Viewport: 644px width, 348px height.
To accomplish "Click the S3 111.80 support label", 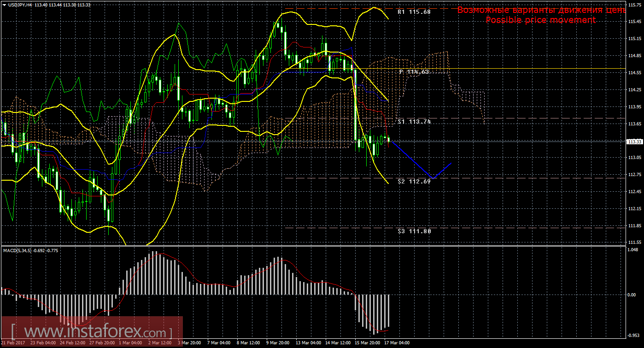I will click(x=414, y=231).
